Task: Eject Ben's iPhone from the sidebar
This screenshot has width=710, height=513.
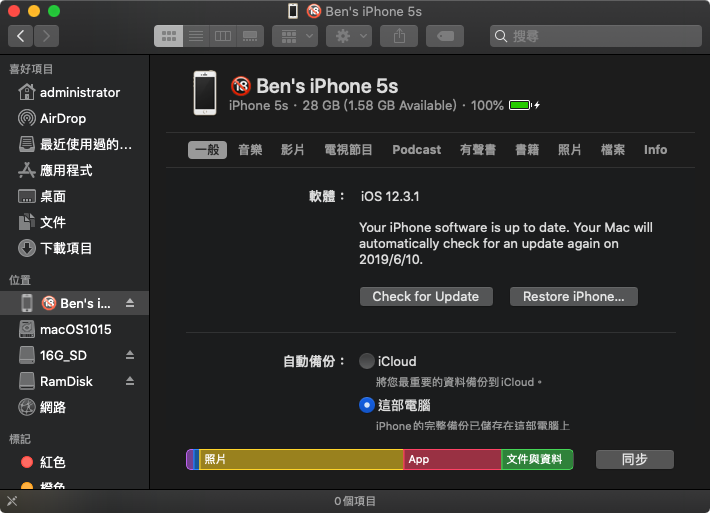Action: [130, 303]
